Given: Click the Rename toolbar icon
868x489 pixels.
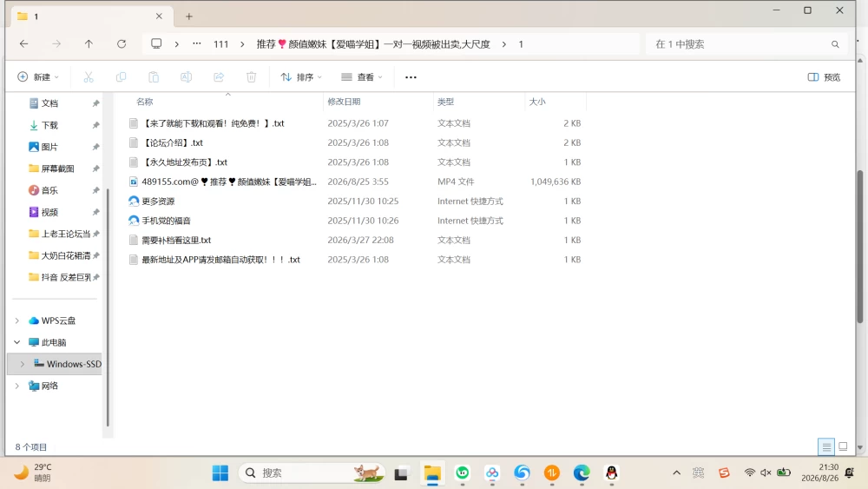Looking at the screenshot, I should pyautogui.click(x=186, y=77).
